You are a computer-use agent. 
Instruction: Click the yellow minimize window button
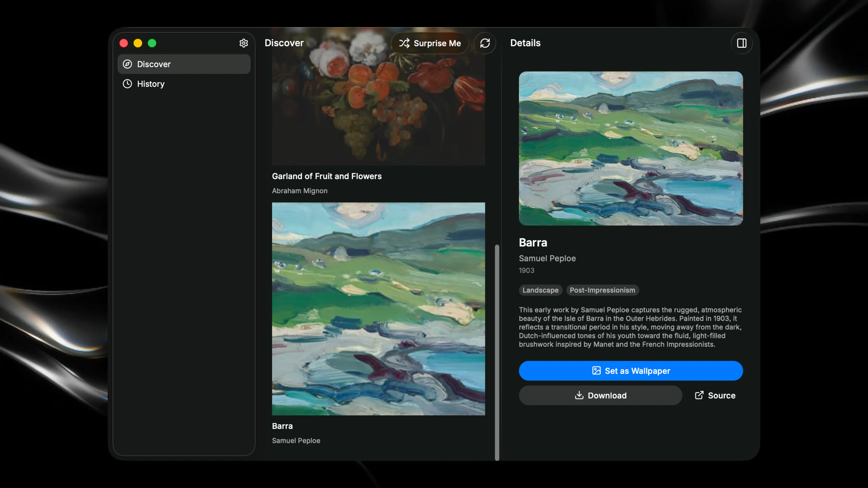tap(138, 43)
